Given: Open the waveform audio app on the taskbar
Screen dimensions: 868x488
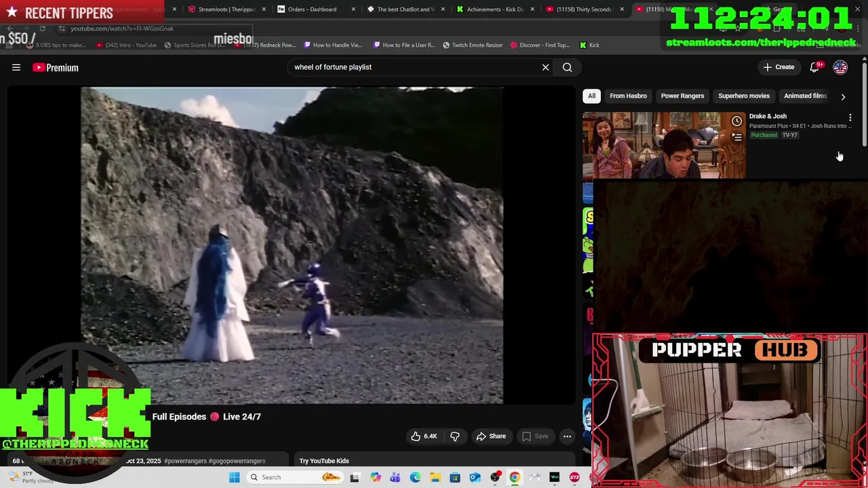Looking at the screenshot, I should [x=555, y=477].
